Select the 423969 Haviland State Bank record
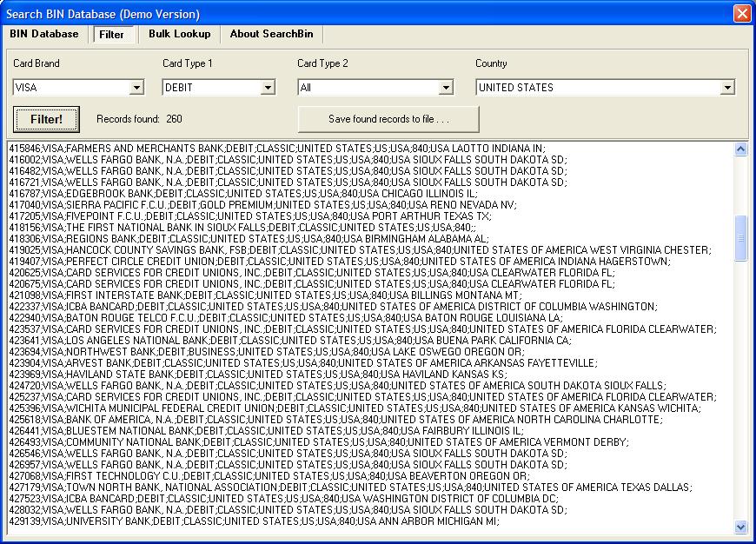This screenshot has width=756, height=544. (x=258, y=375)
